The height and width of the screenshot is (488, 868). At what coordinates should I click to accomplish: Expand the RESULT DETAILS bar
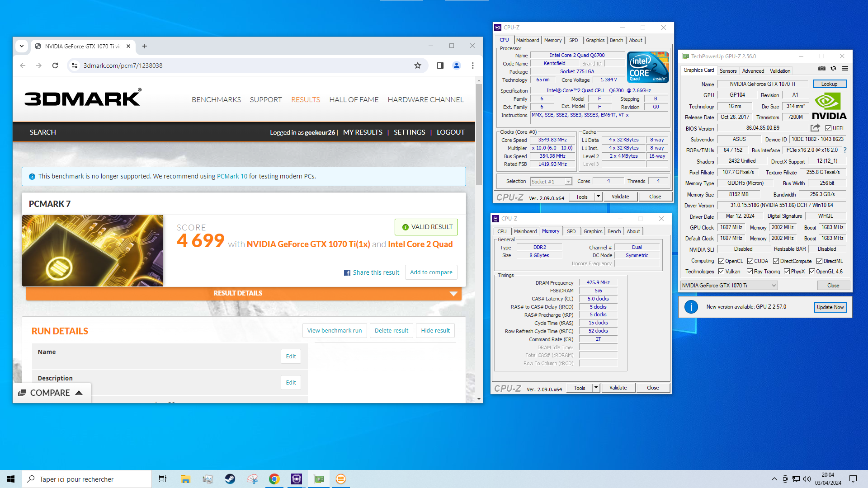point(244,293)
